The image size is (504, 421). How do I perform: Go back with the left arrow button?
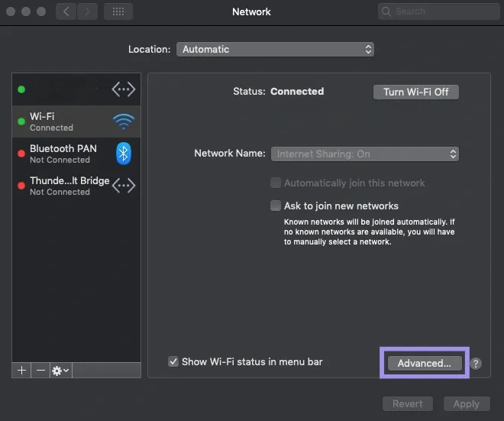66,11
